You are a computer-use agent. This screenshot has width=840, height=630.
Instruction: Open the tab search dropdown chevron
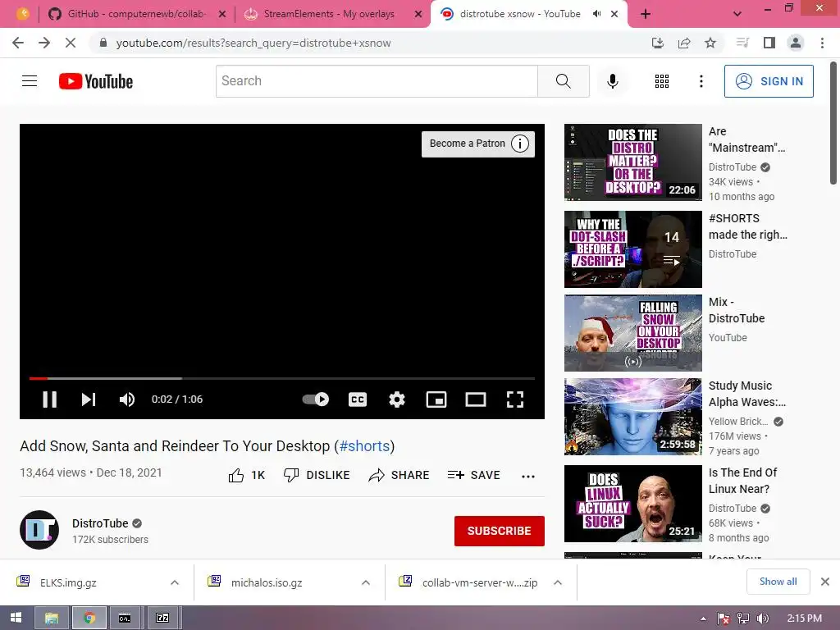[x=737, y=14]
